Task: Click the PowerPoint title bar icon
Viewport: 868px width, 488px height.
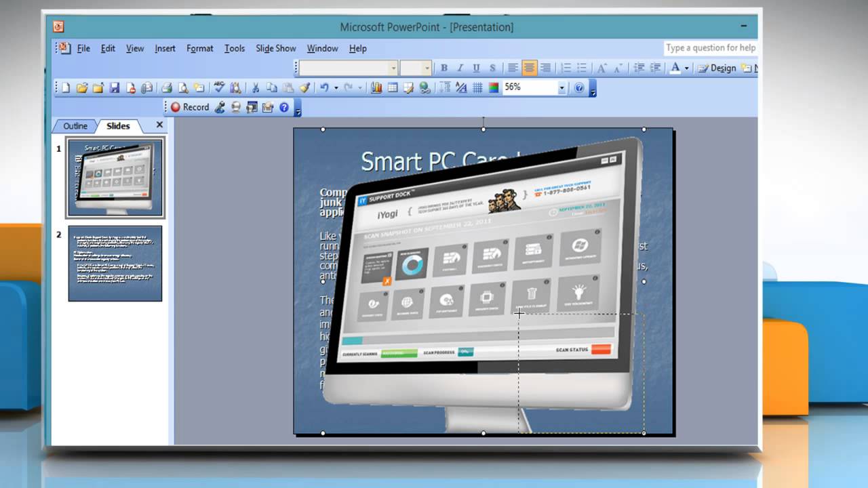Action: pos(58,27)
